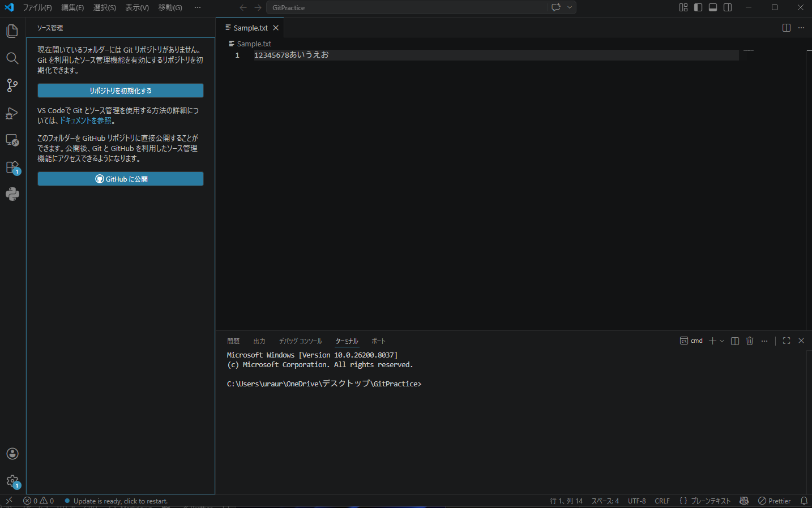Open the Search view icon
The image size is (812, 508).
[x=12, y=58]
